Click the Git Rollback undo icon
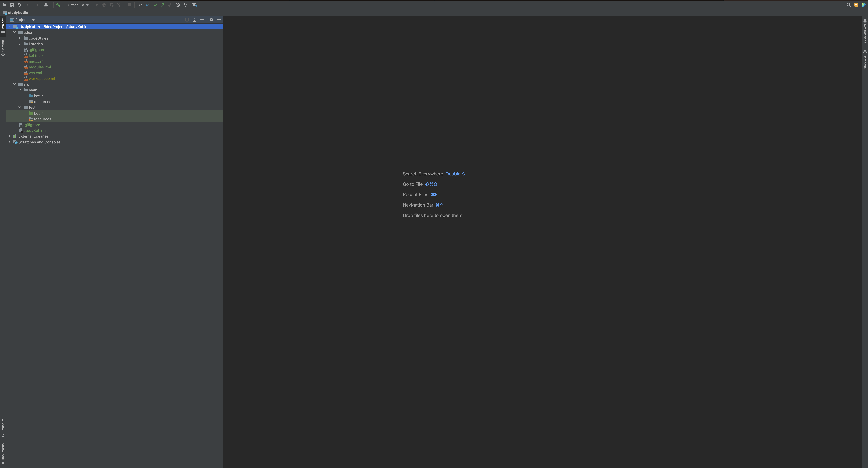The image size is (868, 468). (x=185, y=5)
